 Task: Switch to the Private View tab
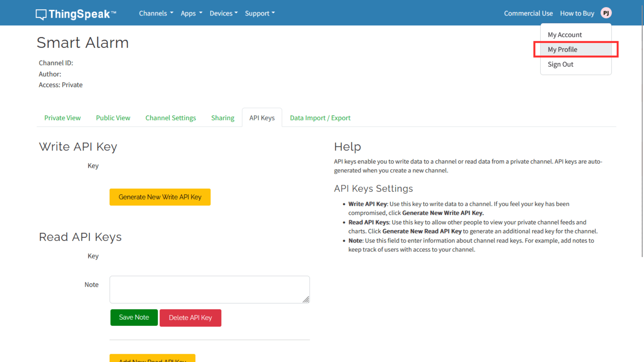[x=62, y=118]
